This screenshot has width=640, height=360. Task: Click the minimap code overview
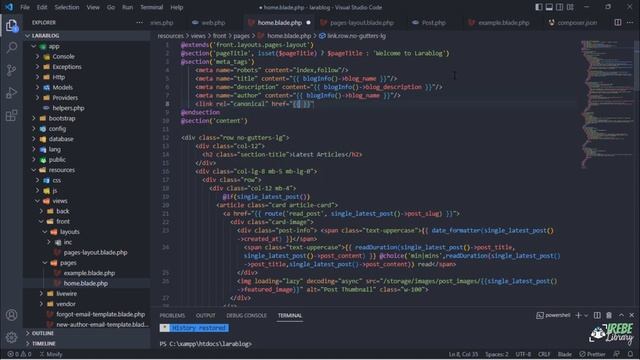coord(607,104)
